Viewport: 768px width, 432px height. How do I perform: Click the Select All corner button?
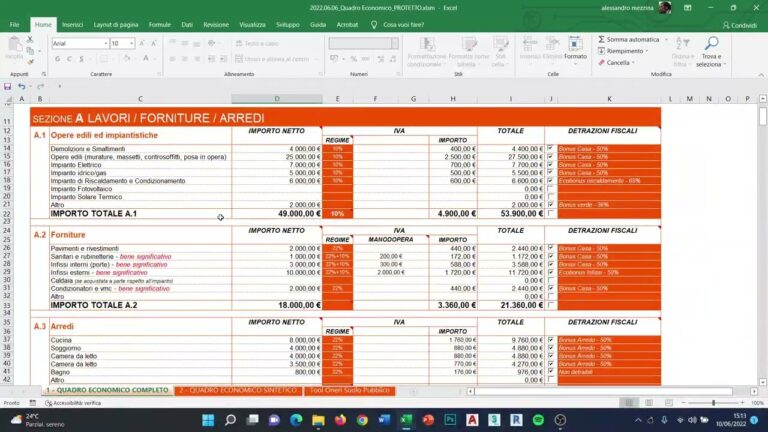click(7, 99)
